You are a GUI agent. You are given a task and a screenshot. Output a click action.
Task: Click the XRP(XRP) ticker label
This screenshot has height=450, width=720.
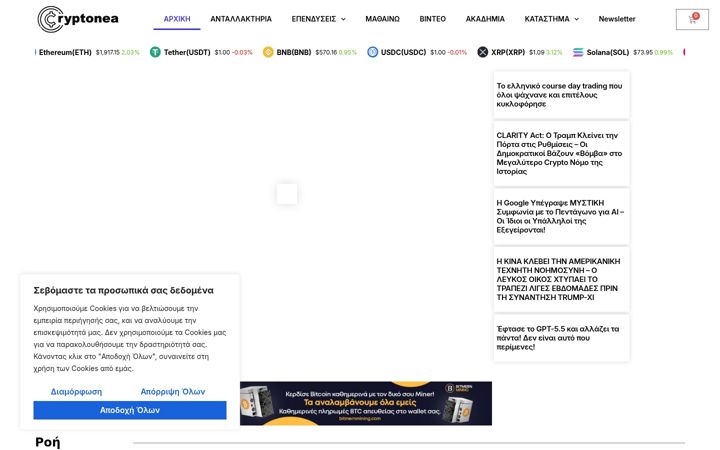coord(508,52)
